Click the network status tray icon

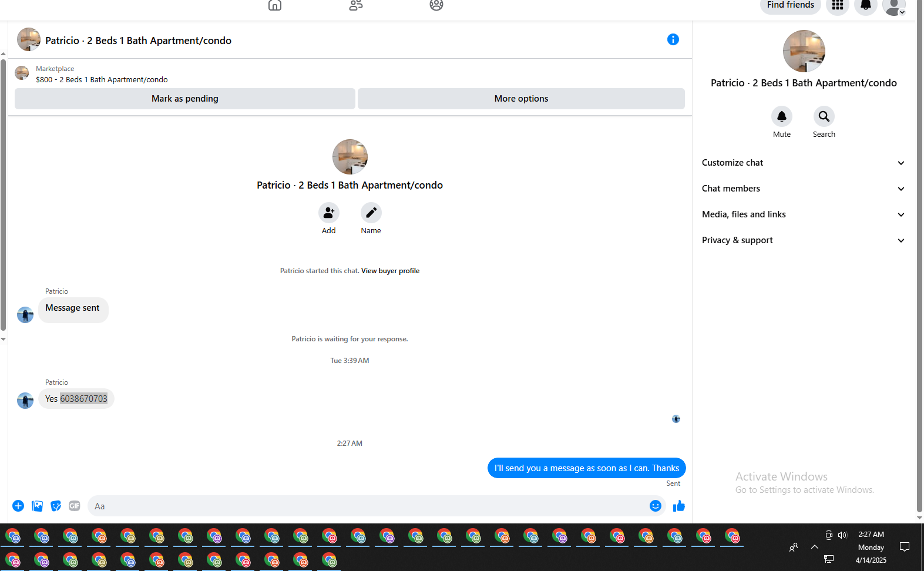click(829, 559)
